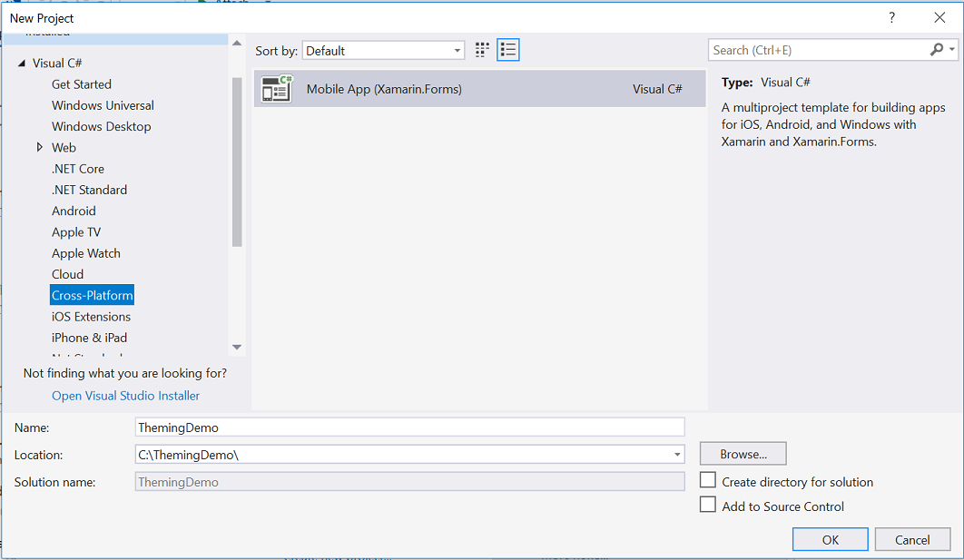
Task: Expand the Web tree node
Action: (x=39, y=147)
